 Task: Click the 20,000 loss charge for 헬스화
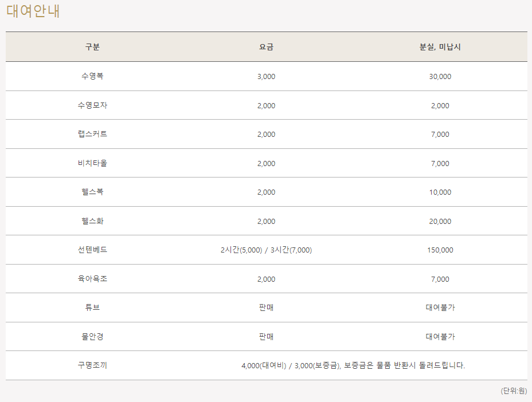pyautogui.click(x=440, y=222)
